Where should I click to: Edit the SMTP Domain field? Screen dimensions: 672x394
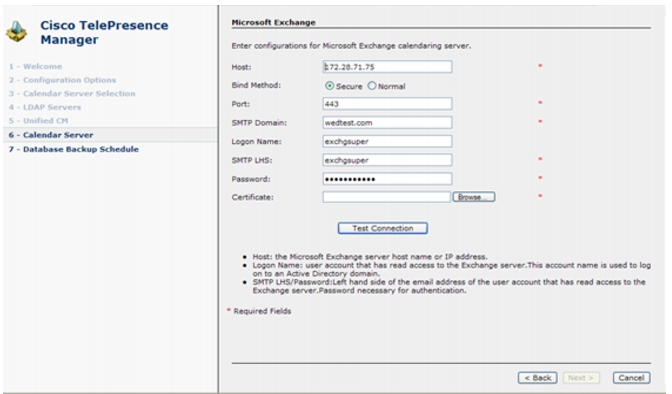pyautogui.click(x=387, y=122)
